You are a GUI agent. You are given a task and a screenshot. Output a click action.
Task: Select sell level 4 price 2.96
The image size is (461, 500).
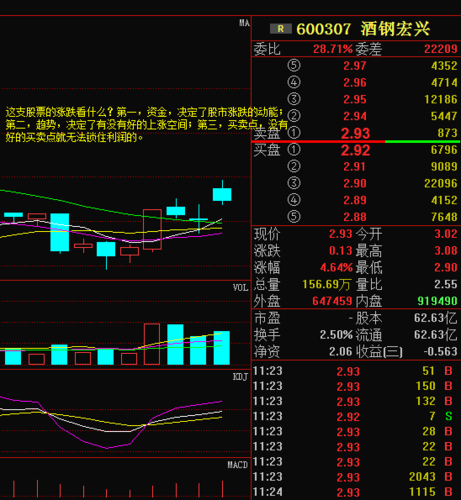tap(355, 82)
